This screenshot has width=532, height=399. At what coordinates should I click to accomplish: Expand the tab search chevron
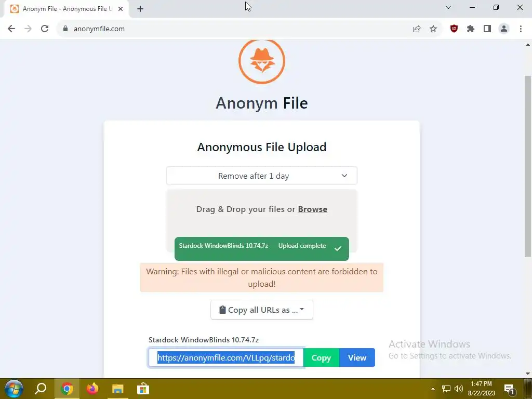click(448, 7)
